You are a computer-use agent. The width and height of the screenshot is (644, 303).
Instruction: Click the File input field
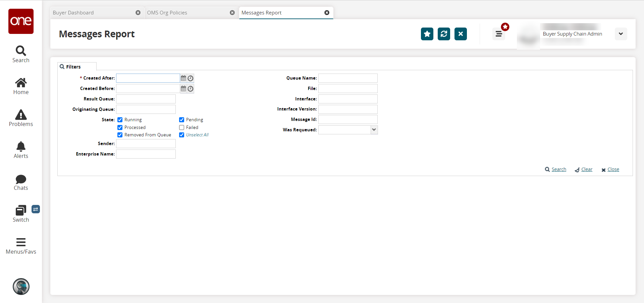[x=348, y=89]
